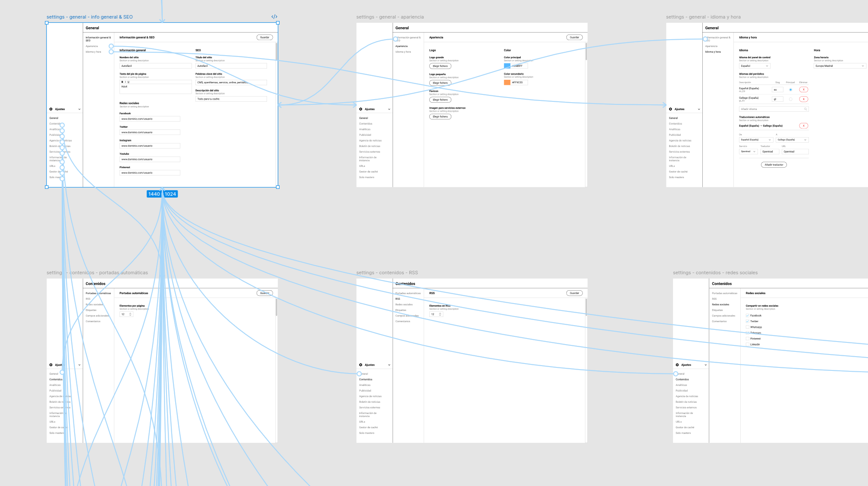Open Idioma del panel de control dropdown
This screenshot has width=868, height=486.
tap(755, 66)
